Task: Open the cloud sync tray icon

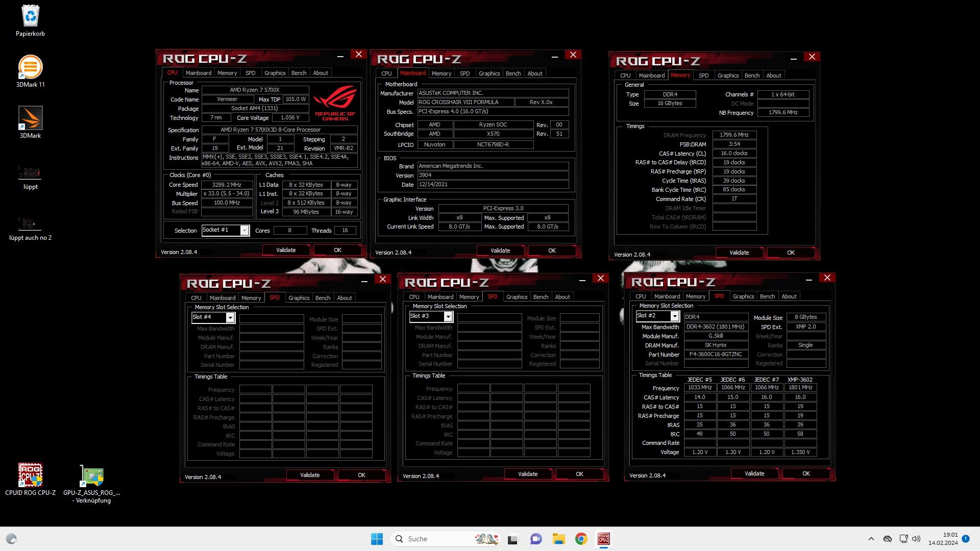Action: click(888, 539)
